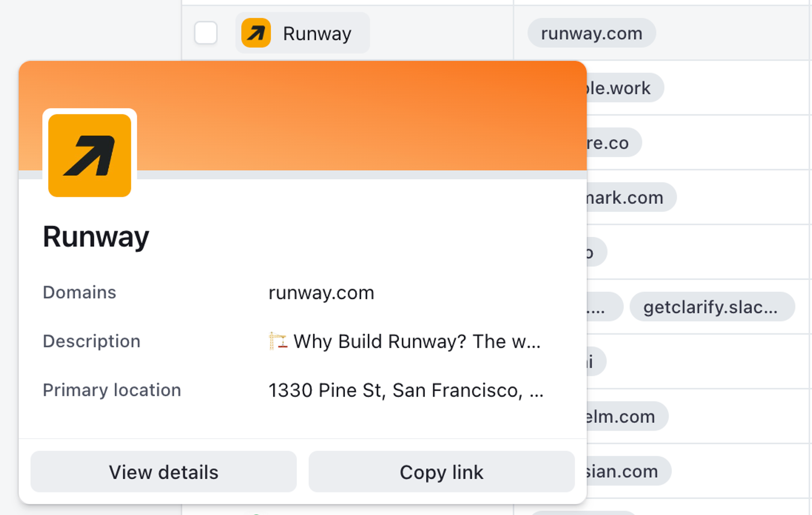Click the partially hidden 're.co' domain chip
Viewport: 812px width, 515px height.
coord(611,143)
